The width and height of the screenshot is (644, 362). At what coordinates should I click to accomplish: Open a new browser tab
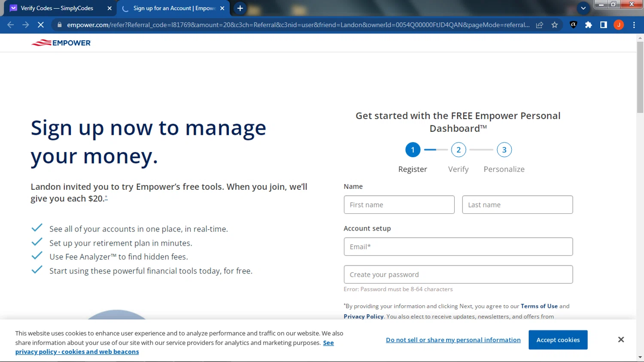(240, 8)
